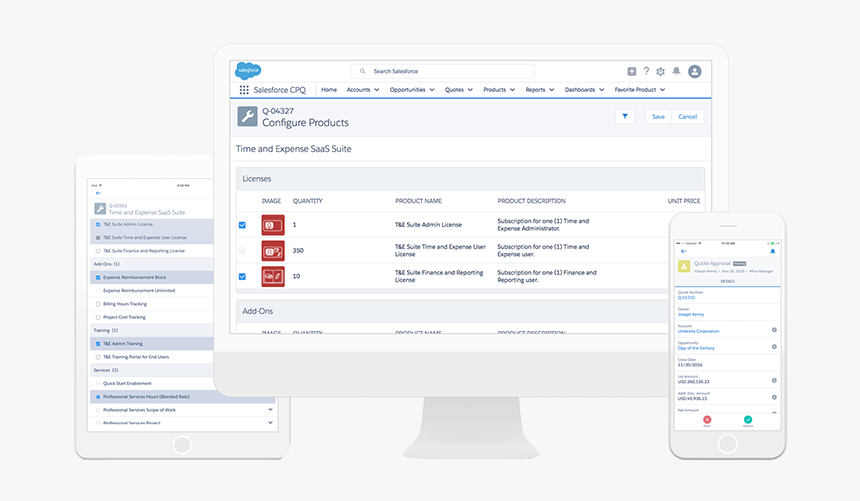Go to the Home tab
Image resolution: width=860 pixels, height=501 pixels.
[328, 90]
